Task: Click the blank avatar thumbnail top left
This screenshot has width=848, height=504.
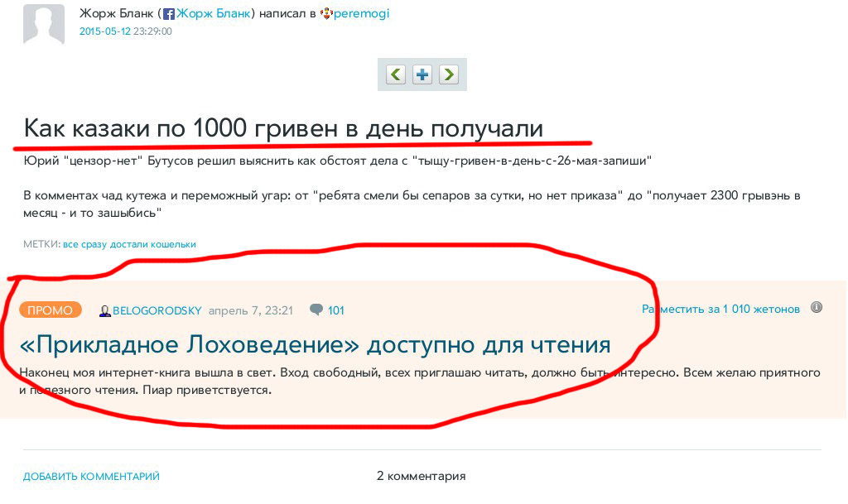Action: click(43, 23)
